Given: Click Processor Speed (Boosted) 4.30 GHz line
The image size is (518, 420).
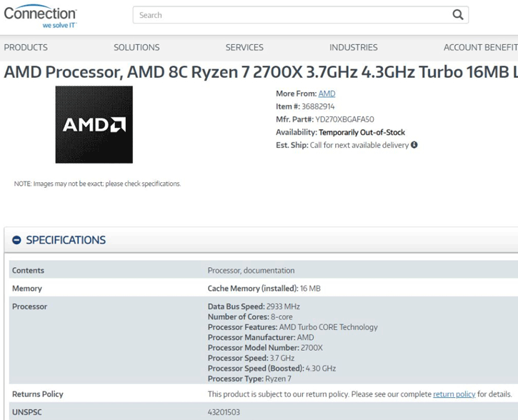Looking at the screenshot, I should click(272, 369).
